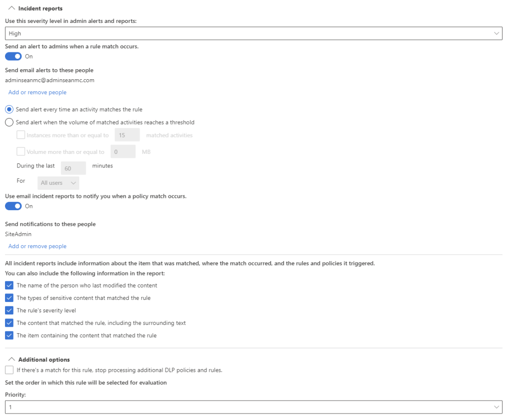
Task: Open the severity level dropdown set to High
Action: pos(253,33)
